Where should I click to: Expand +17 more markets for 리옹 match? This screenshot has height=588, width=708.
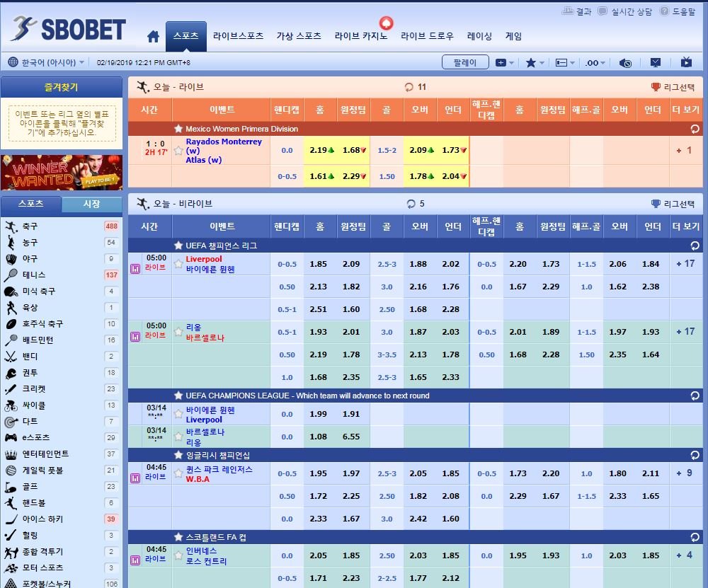[x=686, y=332]
